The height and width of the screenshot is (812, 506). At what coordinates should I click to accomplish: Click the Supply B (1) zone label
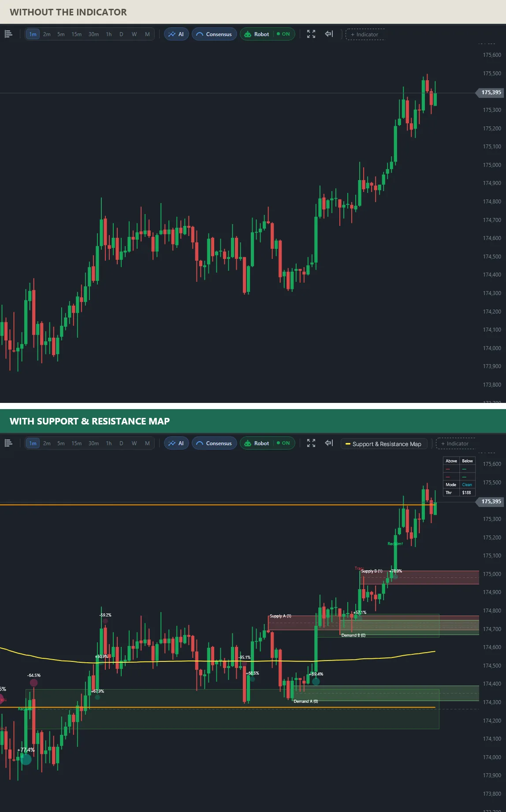[372, 571]
